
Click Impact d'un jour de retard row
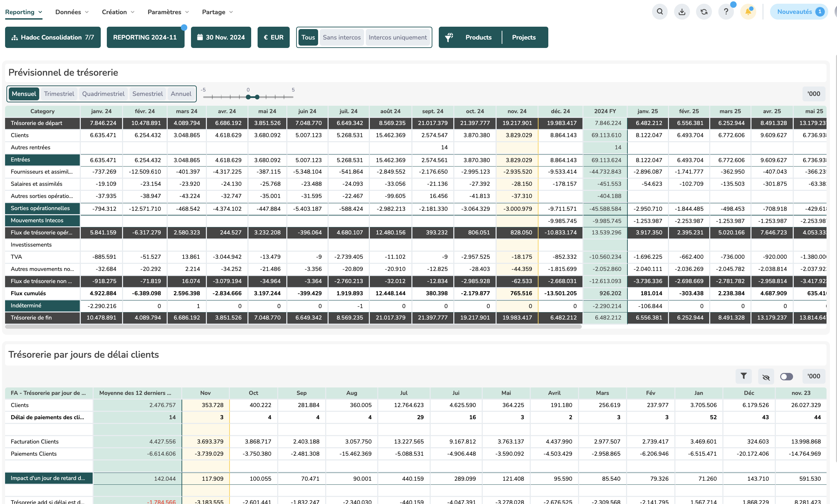[49, 478]
